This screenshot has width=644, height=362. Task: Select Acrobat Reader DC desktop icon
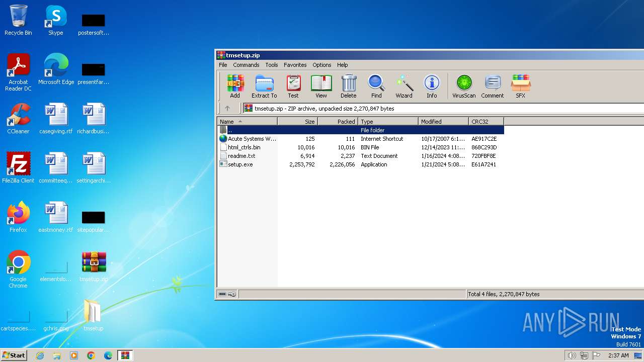tap(18, 72)
